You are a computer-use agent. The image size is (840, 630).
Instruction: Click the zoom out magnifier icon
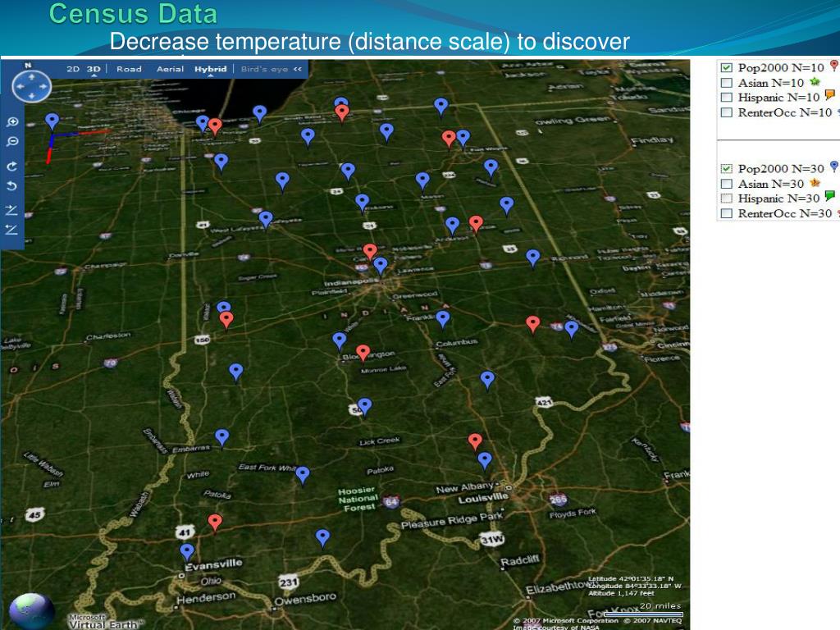coord(12,142)
